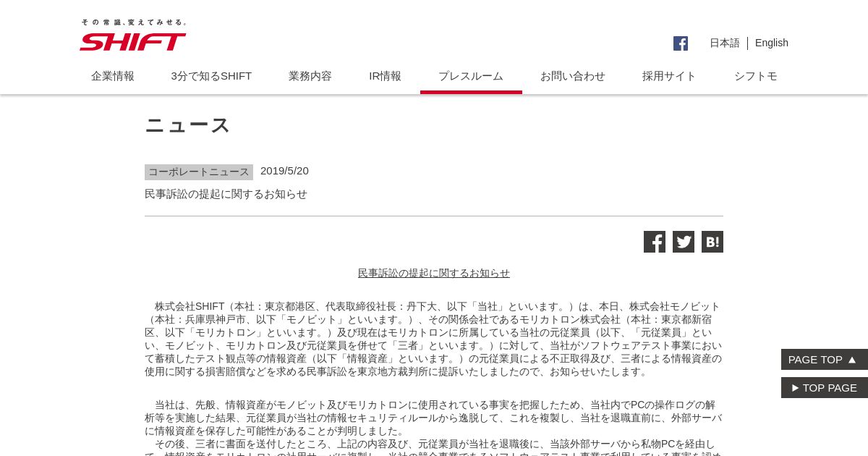Click the ニュース page heading
868x456 pixels.
click(187, 125)
